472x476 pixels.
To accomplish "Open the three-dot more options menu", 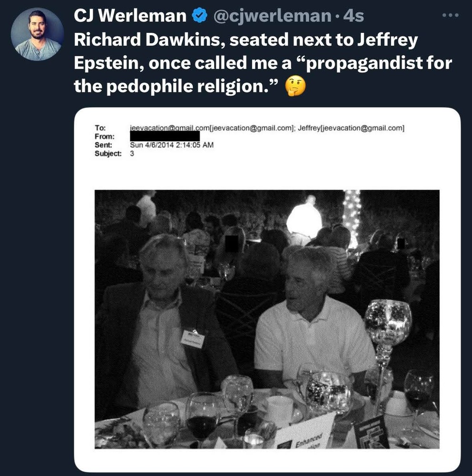I will coord(450,15).
